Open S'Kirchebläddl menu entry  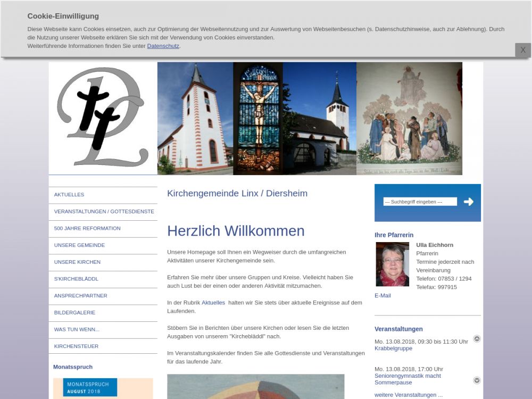click(76, 279)
